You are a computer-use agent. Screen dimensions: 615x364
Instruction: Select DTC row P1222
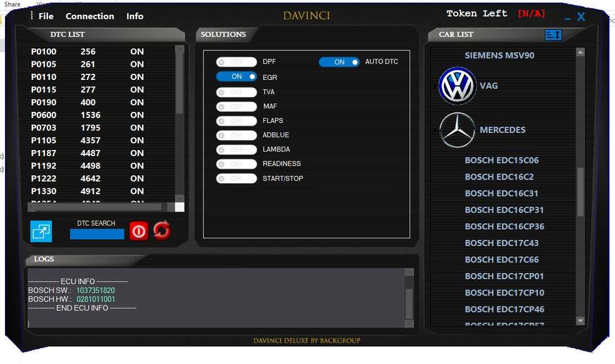[87, 178]
